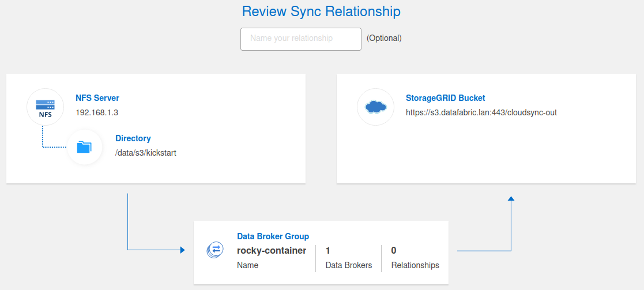
Task: Click the Directory heading
Action: (133, 138)
